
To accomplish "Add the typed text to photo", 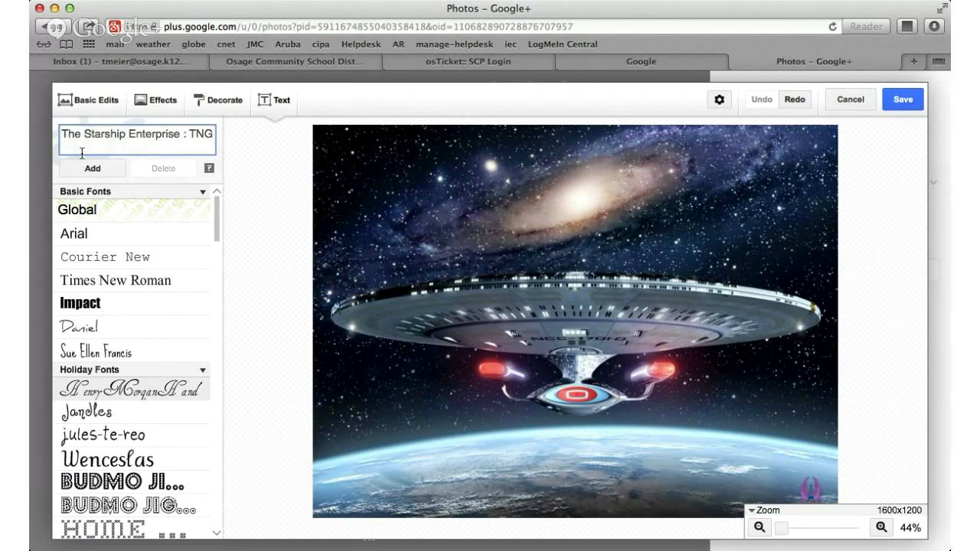I will tap(93, 168).
